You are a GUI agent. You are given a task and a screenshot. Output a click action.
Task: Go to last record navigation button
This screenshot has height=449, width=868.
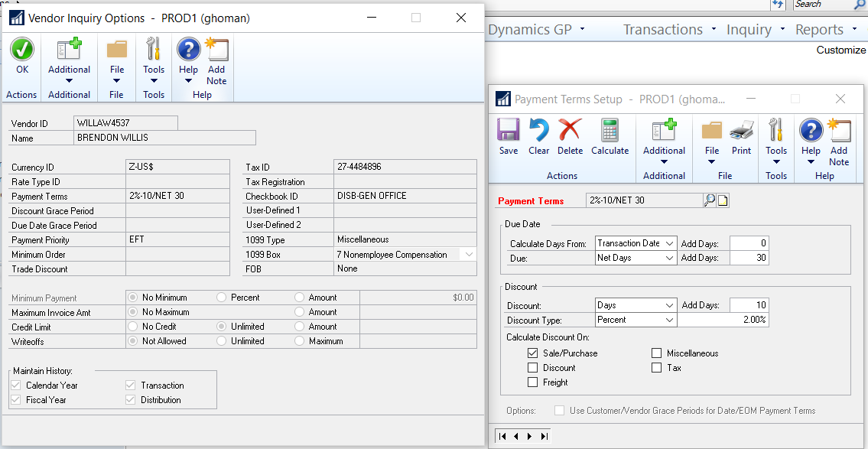point(544,436)
